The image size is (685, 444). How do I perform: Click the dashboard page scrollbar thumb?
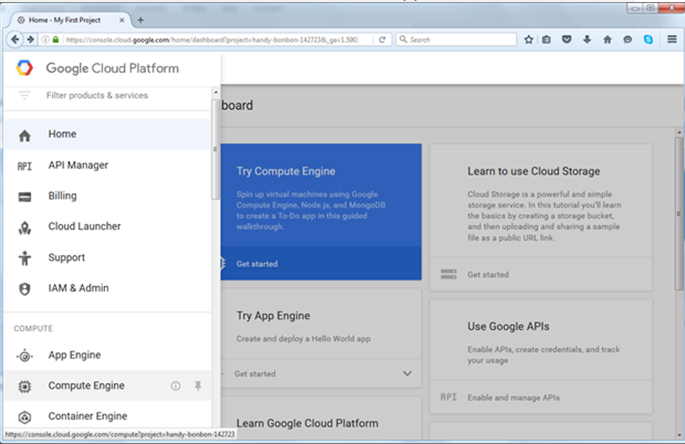[x=678, y=214]
